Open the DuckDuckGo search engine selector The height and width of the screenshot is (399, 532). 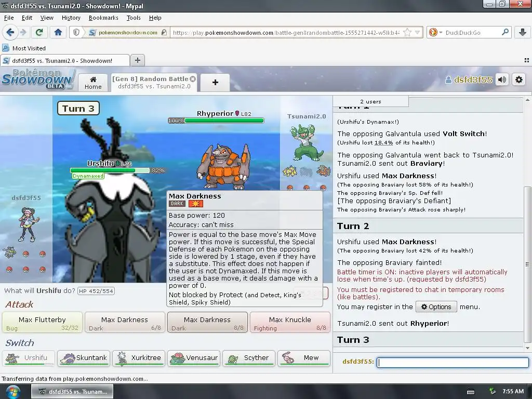coord(435,33)
